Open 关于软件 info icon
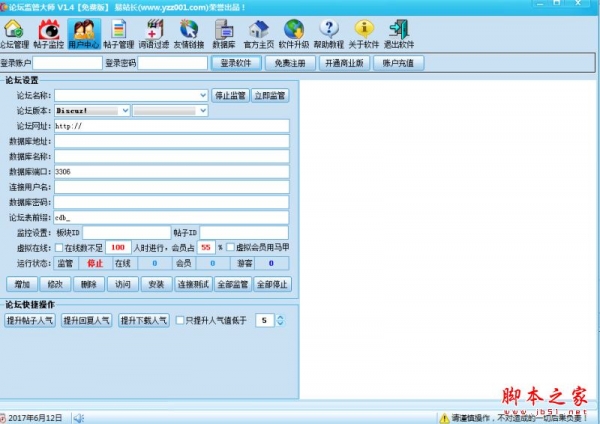The height and width of the screenshot is (424, 600). 364,34
